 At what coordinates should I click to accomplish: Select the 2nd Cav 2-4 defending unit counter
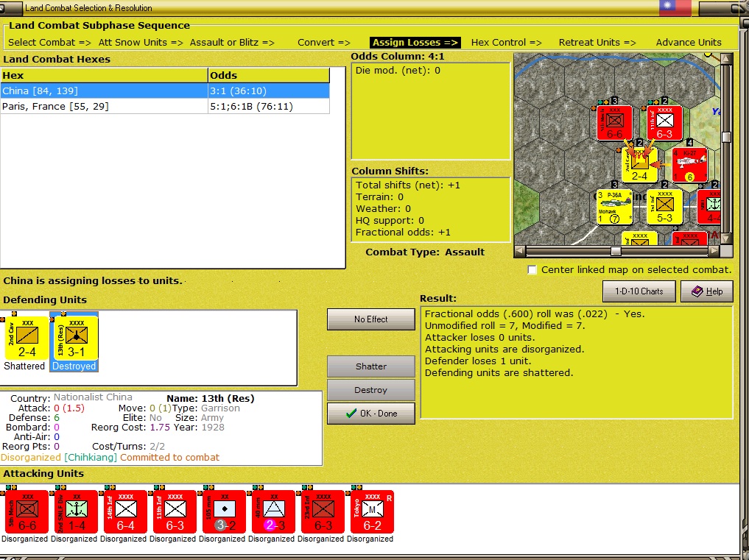pyautogui.click(x=27, y=338)
